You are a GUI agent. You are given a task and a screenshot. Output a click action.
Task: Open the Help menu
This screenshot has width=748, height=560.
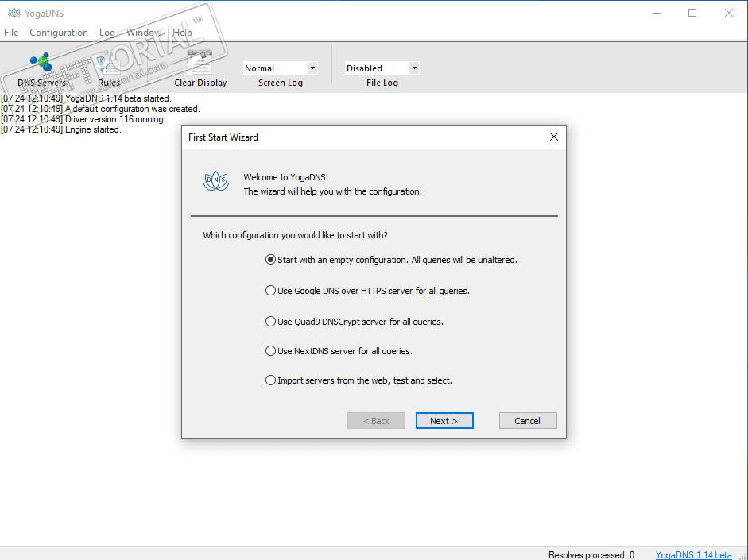182,33
